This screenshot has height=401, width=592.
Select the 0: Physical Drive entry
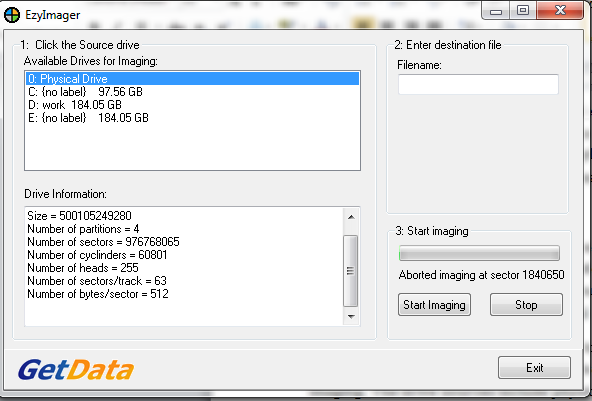(x=192, y=79)
